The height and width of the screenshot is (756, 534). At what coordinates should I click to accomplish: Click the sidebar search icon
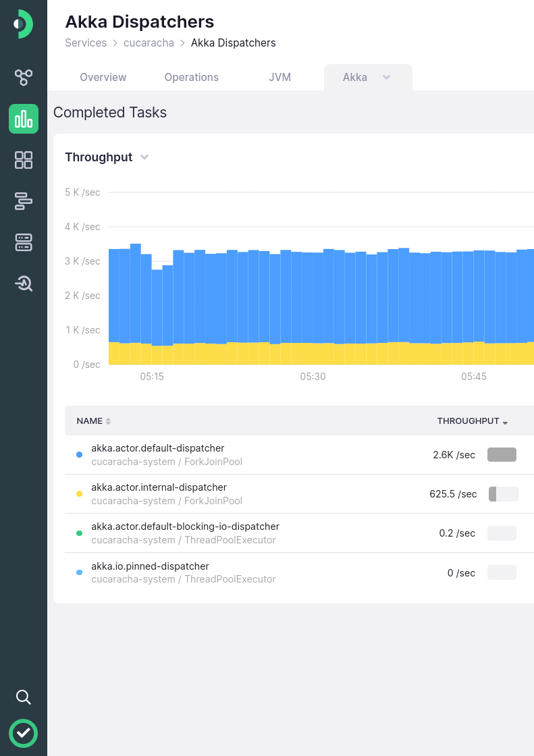tap(23, 697)
